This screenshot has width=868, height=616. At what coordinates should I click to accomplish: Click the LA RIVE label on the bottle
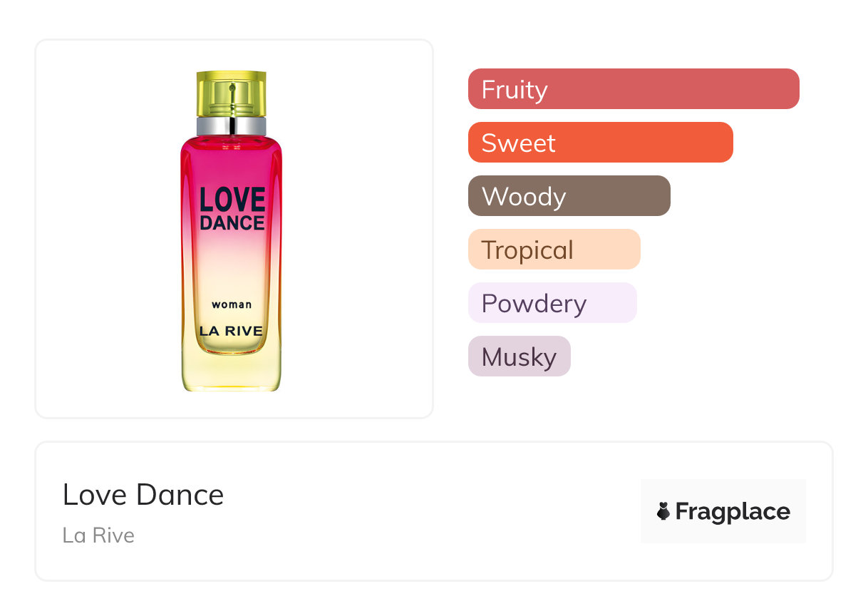[231, 331]
